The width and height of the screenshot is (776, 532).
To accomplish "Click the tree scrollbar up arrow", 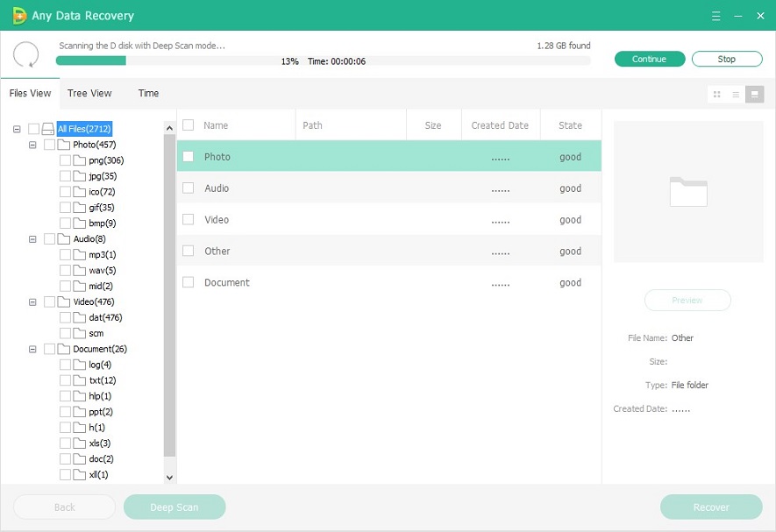I will tap(169, 128).
